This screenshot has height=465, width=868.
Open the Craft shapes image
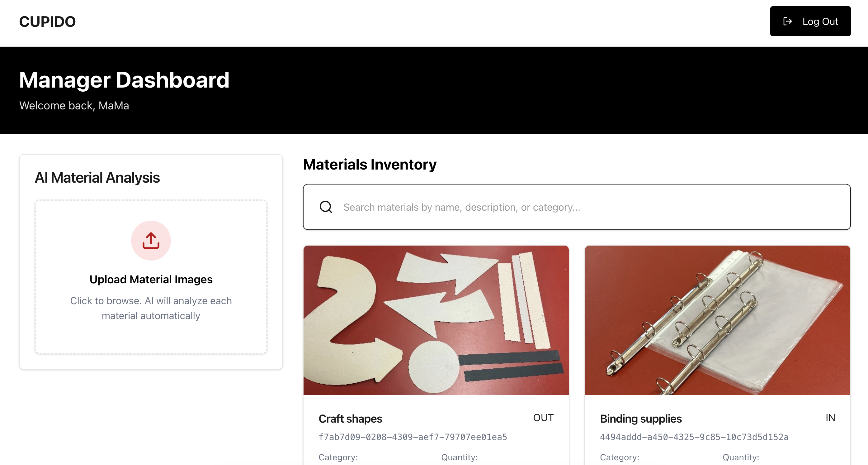point(436,320)
